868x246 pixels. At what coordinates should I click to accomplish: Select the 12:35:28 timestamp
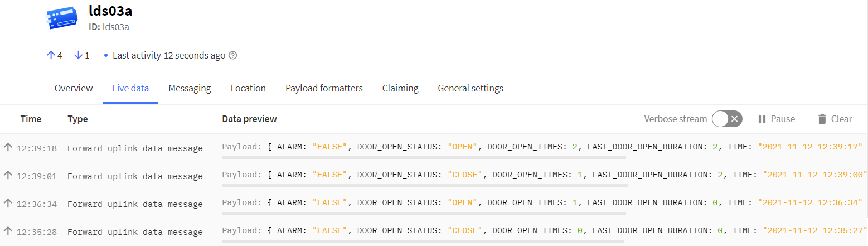[x=37, y=231]
